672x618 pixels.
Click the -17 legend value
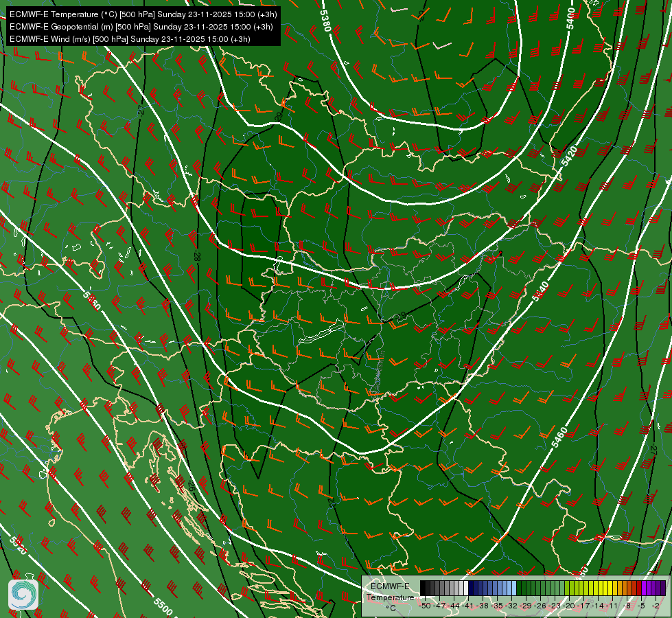[x=583, y=606]
